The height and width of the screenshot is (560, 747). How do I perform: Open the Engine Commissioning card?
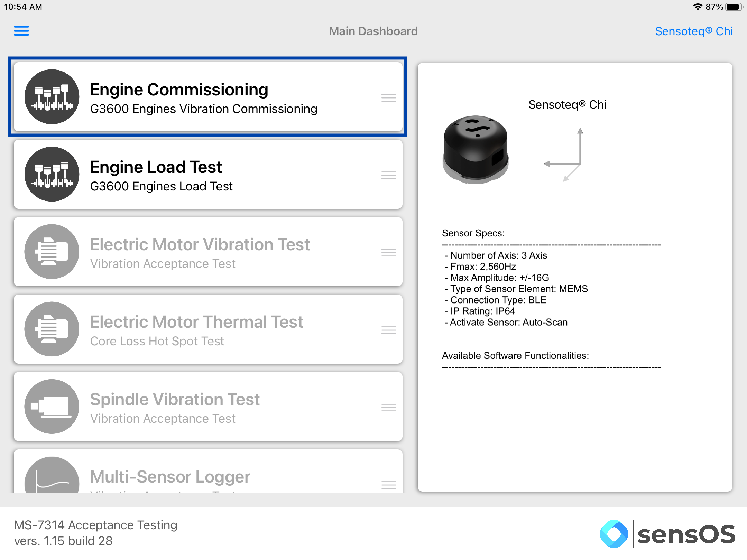(208, 97)
